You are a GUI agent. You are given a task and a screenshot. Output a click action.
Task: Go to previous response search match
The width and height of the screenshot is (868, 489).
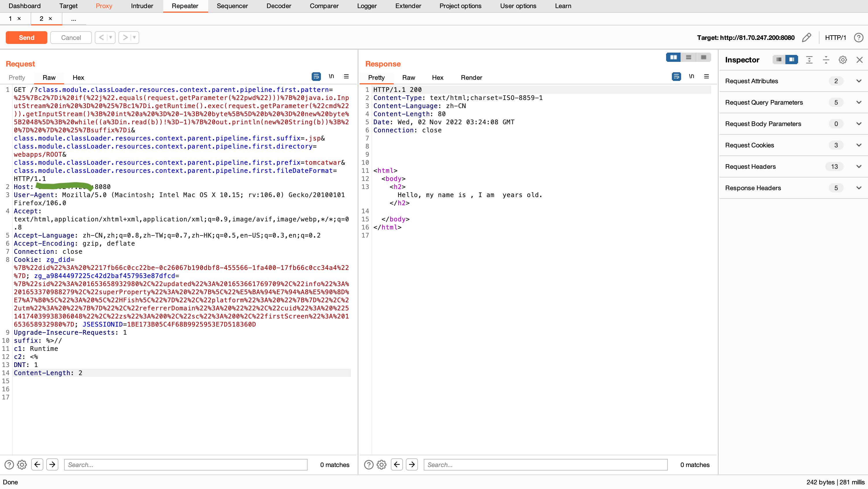click(x=397, y=464)
